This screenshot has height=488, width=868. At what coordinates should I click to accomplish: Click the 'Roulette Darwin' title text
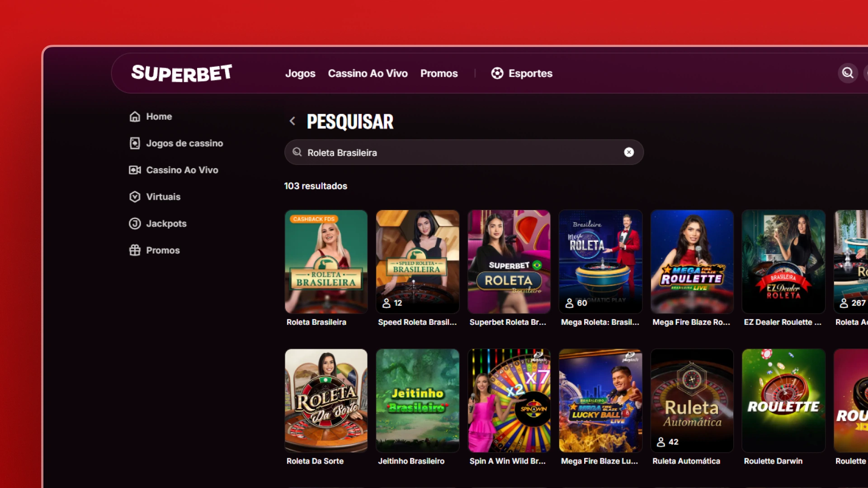(x=773, y=461)
